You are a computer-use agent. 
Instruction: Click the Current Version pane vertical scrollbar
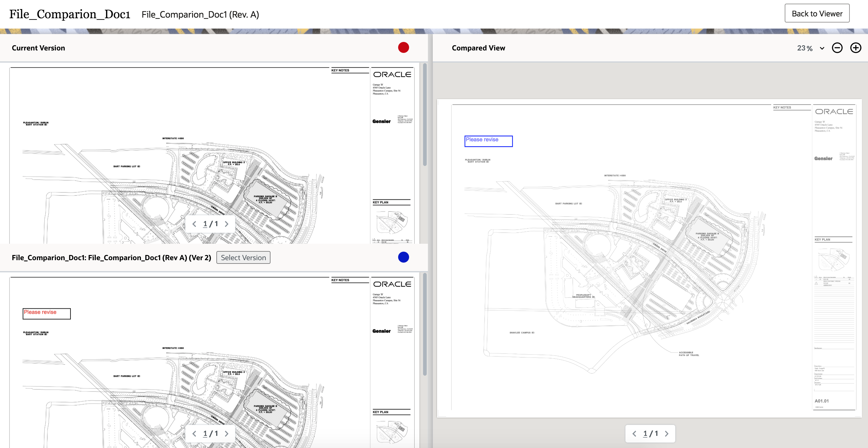click(x=425, y=115)
